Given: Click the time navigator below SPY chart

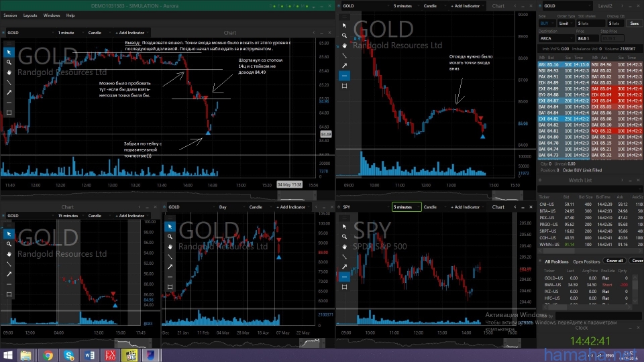Looking at the screenshot, I should (429, 343).
